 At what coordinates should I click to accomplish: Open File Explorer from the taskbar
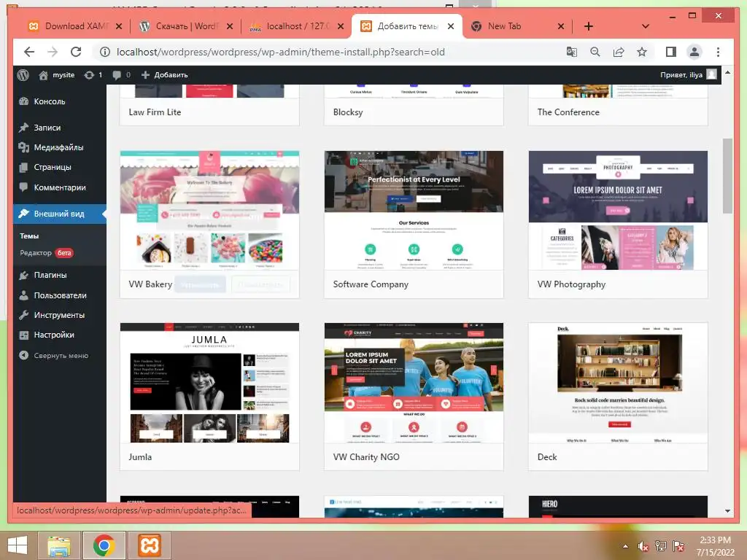[x=59, y=545]
